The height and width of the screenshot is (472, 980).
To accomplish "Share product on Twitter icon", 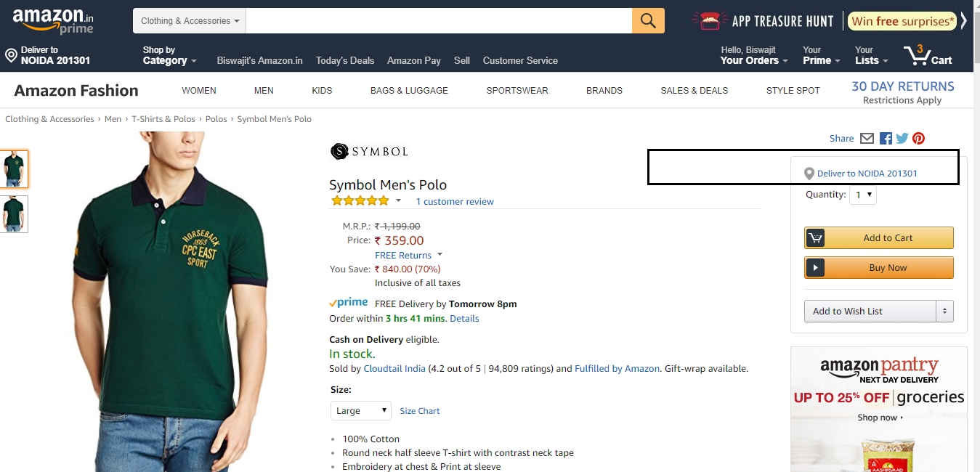I will (902, 138).
